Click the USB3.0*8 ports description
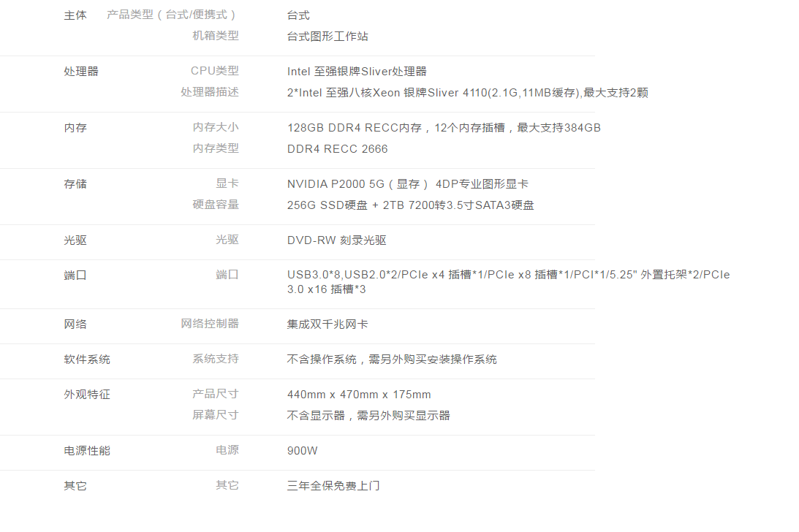Viewport: 799px width, 532px height. click(508, 282)
